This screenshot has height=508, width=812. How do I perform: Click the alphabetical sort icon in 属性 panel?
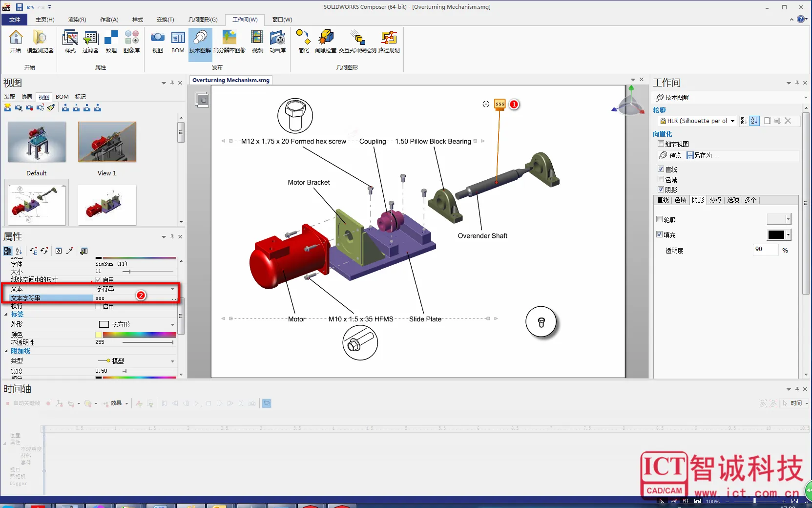19,251
